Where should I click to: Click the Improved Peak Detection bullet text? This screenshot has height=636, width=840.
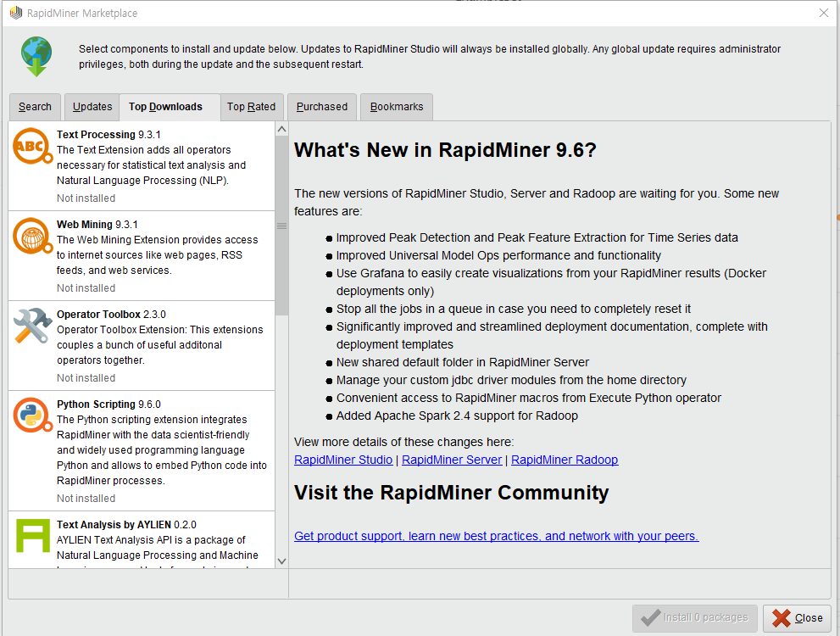[x=537, y=237]
